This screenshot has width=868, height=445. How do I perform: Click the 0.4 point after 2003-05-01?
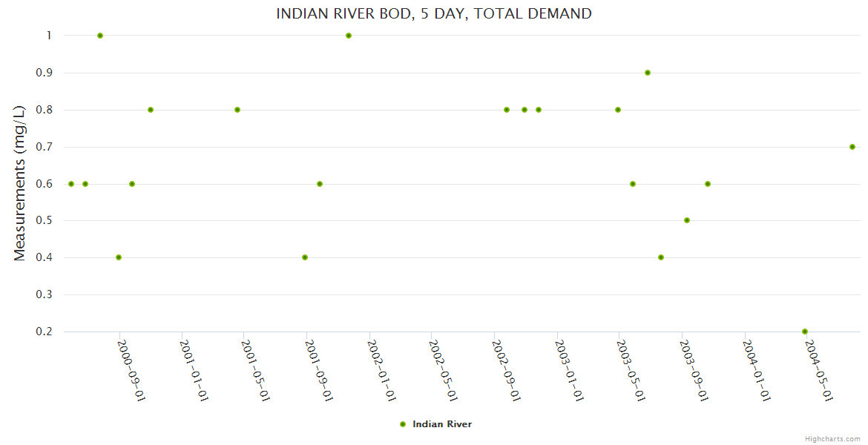click(x=661, y=257)
